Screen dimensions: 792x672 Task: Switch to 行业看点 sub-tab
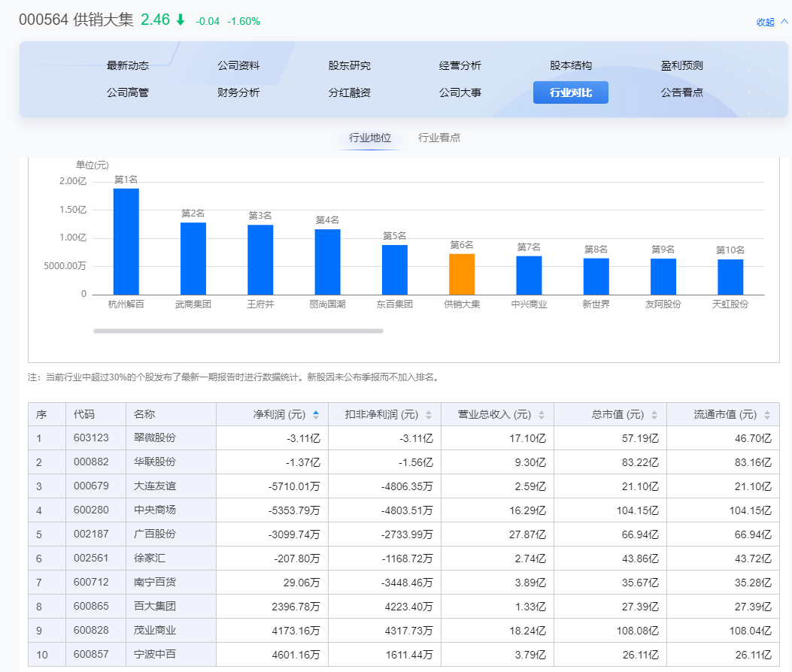[439, 138]
